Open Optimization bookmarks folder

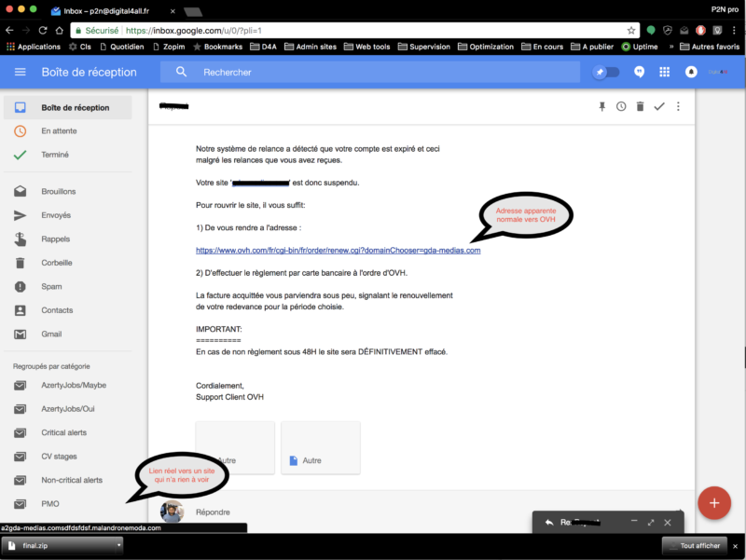pos(486,47)
